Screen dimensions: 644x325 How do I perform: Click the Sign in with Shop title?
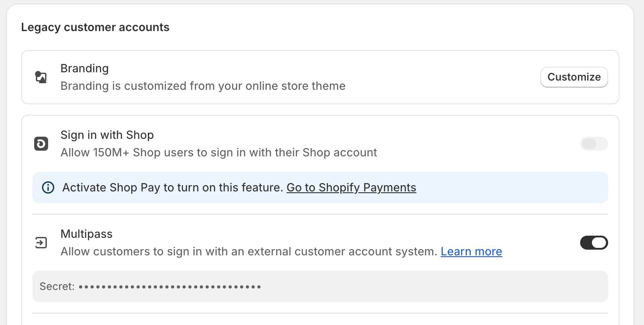(x=107, y=135)
